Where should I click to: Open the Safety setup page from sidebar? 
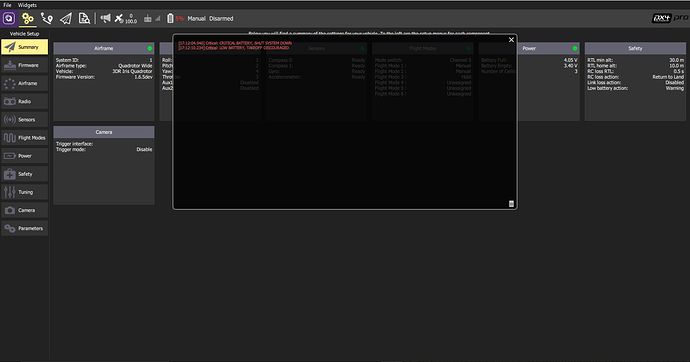[25, 174]
